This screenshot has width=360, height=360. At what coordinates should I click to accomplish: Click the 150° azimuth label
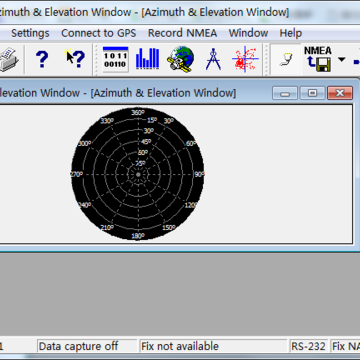tap(169, 227)
